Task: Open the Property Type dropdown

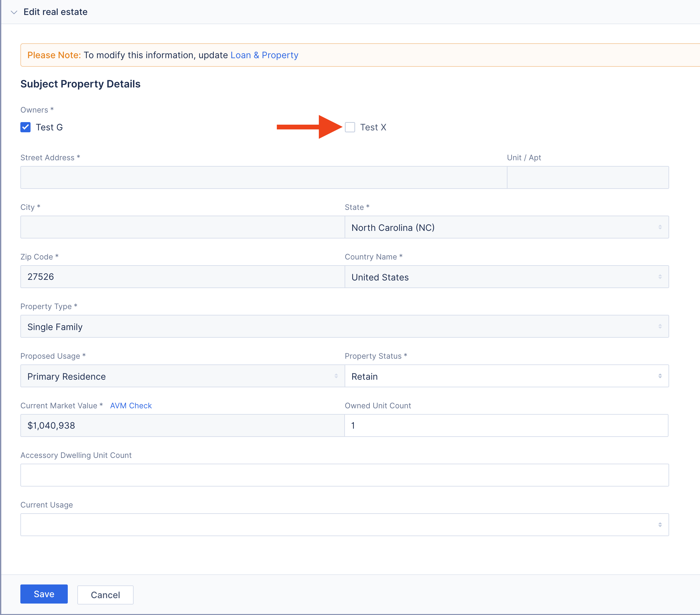Action: click(x=344, y=326)
